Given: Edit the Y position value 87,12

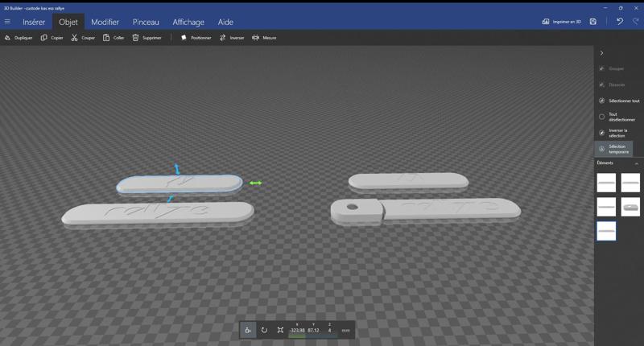Looking at the screenshot, I should [x=313, y=330].
